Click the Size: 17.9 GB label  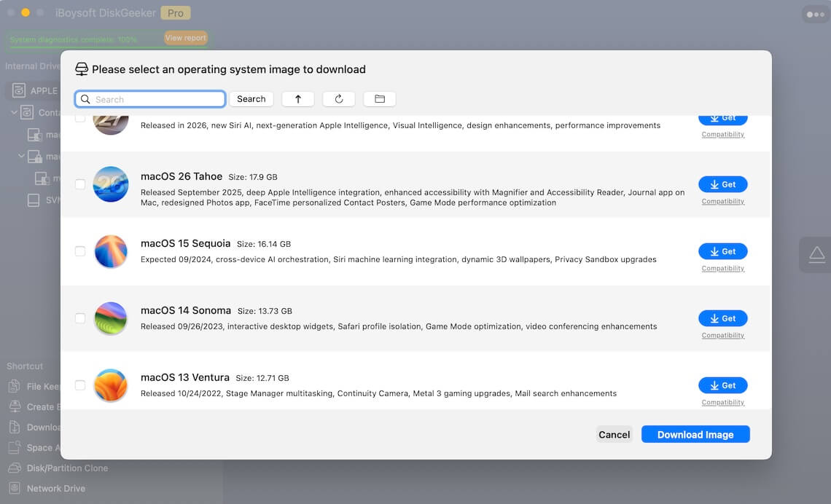253,177
